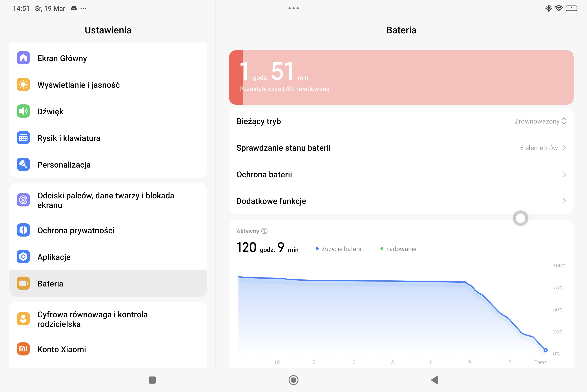This screenshot has height=392, width=587.
Task: Click the Aktywny help question-mark icon
Action: point(264,231)
